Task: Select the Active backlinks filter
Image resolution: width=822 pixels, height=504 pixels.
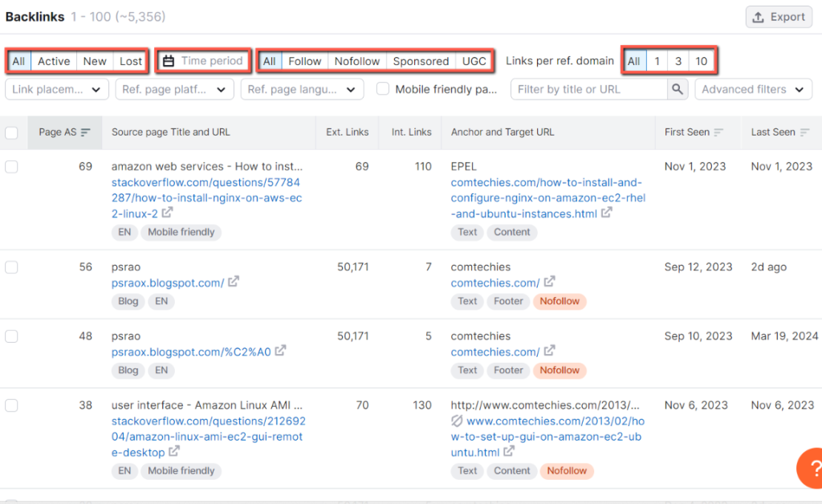Action: click(x=54, y=61)
